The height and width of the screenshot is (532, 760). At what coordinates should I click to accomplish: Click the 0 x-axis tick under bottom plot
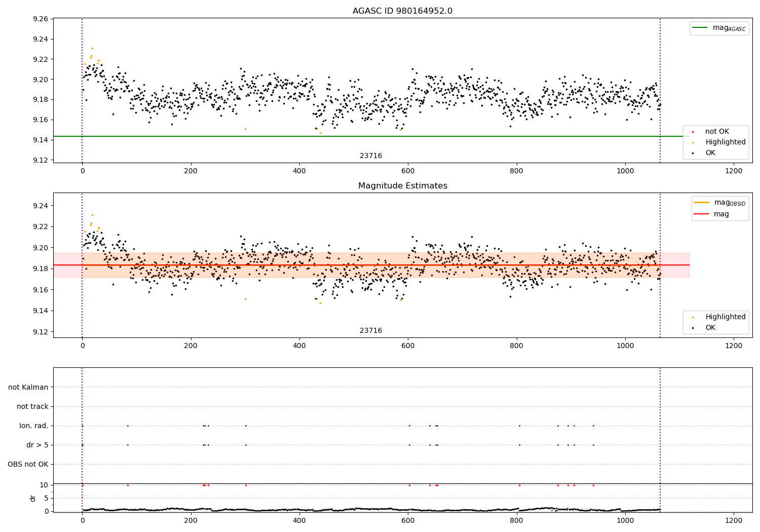coord(82,521)
